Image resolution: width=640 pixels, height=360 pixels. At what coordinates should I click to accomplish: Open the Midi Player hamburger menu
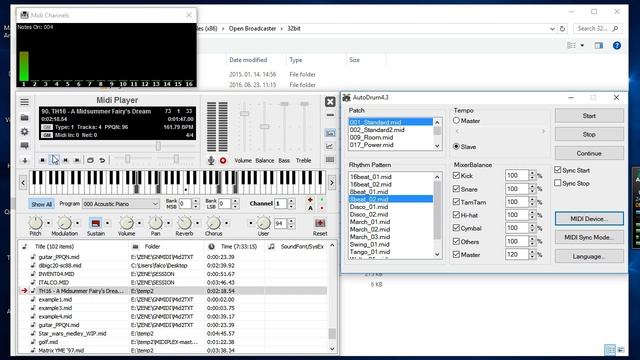pos(24,102)
